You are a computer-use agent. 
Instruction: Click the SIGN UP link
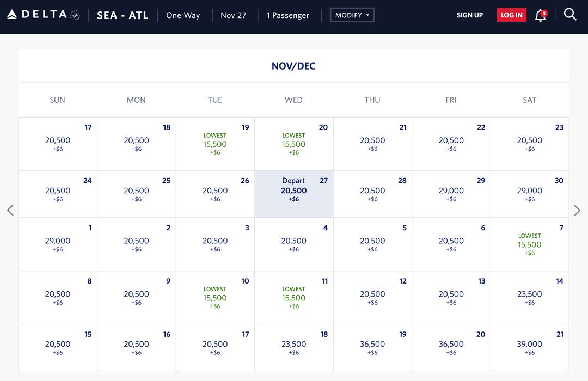469,15
